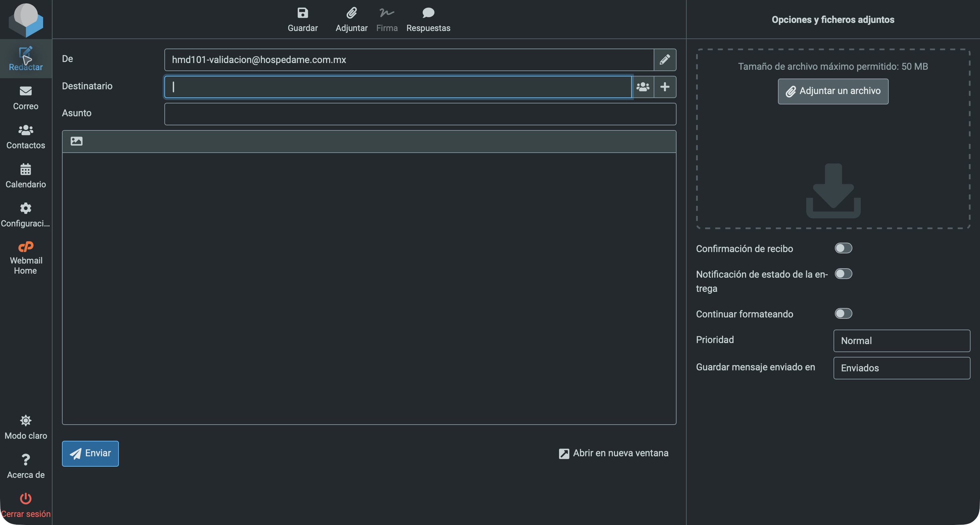
Task: Open the add contacts people icon beside Destinatario
Action: [643, 87]
